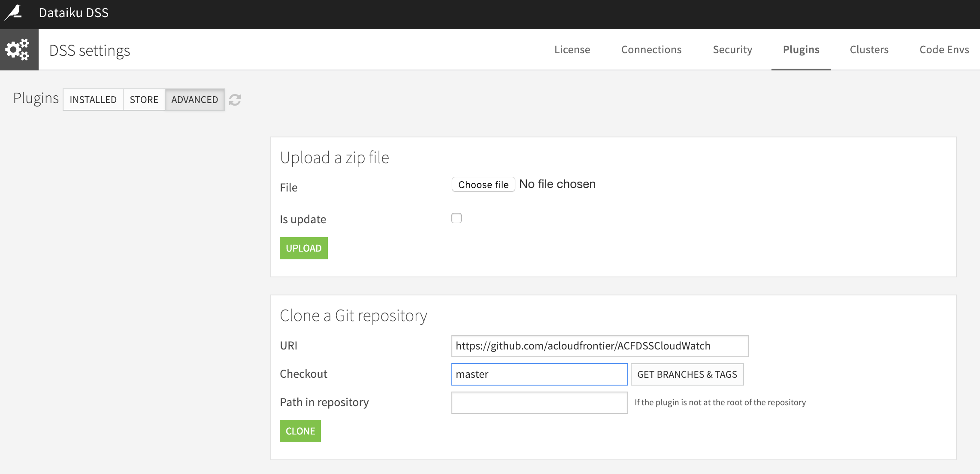Image resolution: width=980 pixels, height=474 pixels.
Task: Enable the 'Is update' checkbox
Action: [x=457, y=218]
